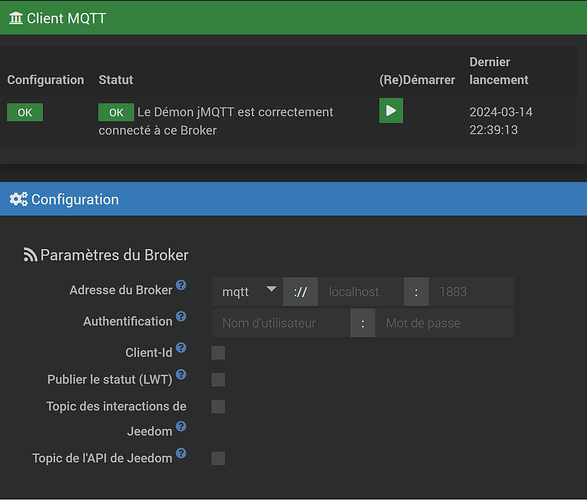
Task: Enable the Topic de l'API de Jeedom checkbox
Action: pos(218,458)
